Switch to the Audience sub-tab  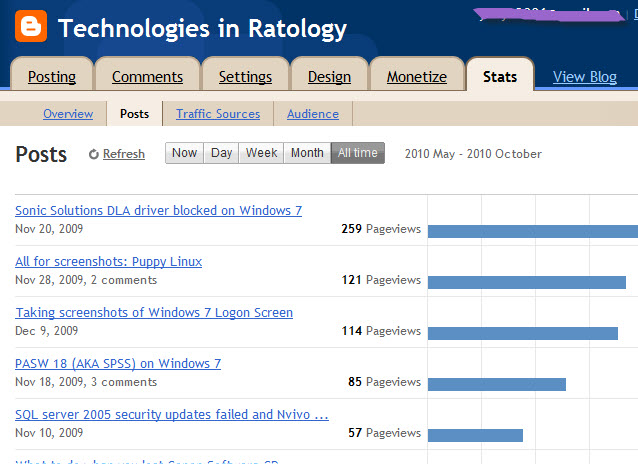[x=313, y=114]
